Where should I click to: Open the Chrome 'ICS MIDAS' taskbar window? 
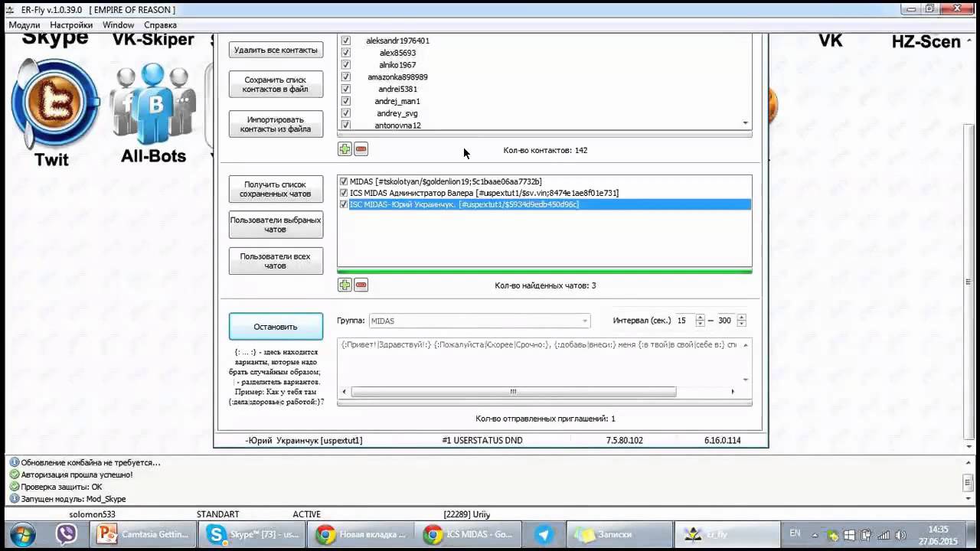coord(469,534)
